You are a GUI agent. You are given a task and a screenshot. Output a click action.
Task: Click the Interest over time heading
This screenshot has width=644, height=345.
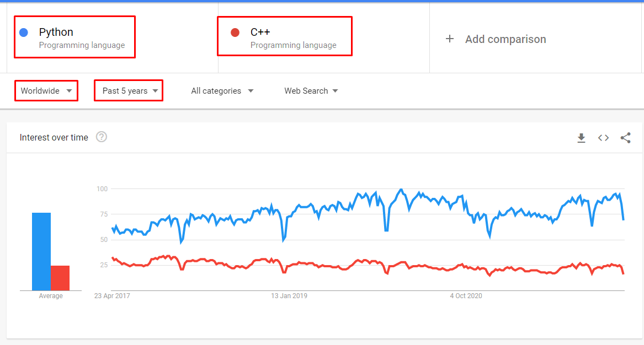point(54,137)
